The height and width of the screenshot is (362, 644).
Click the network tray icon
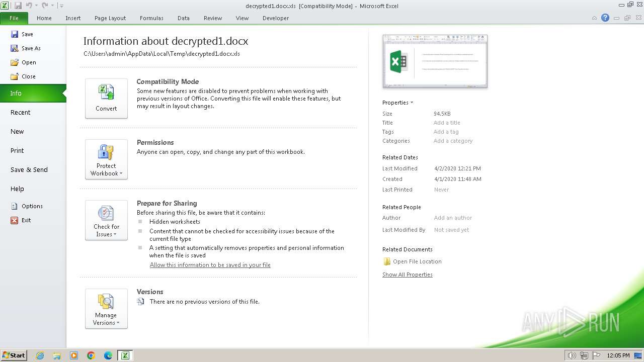coord(584,355)
